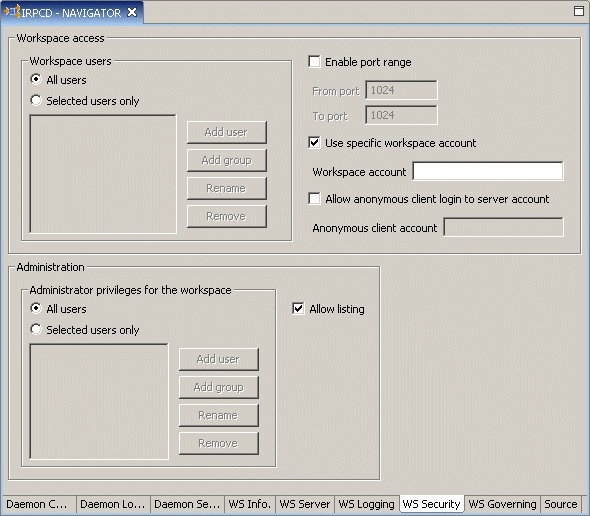Switch to Daemon Lo... tab
Screen dimensions: 590x516
(x=113, y=504)
